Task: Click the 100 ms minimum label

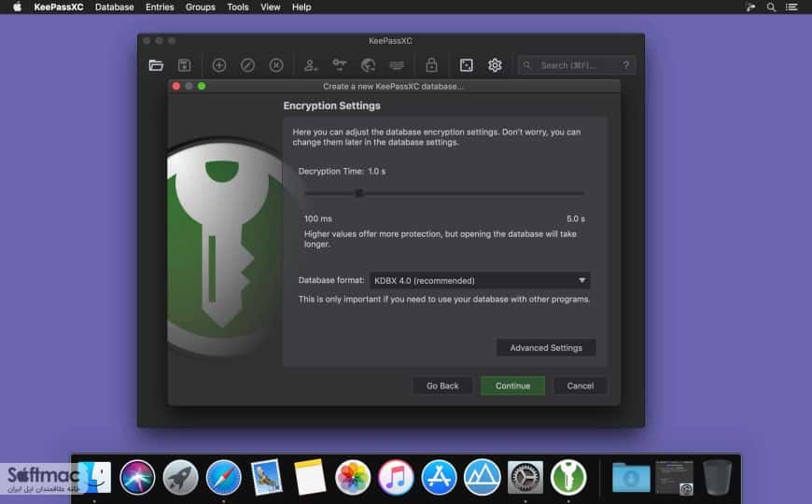Action: click(318, 218)
